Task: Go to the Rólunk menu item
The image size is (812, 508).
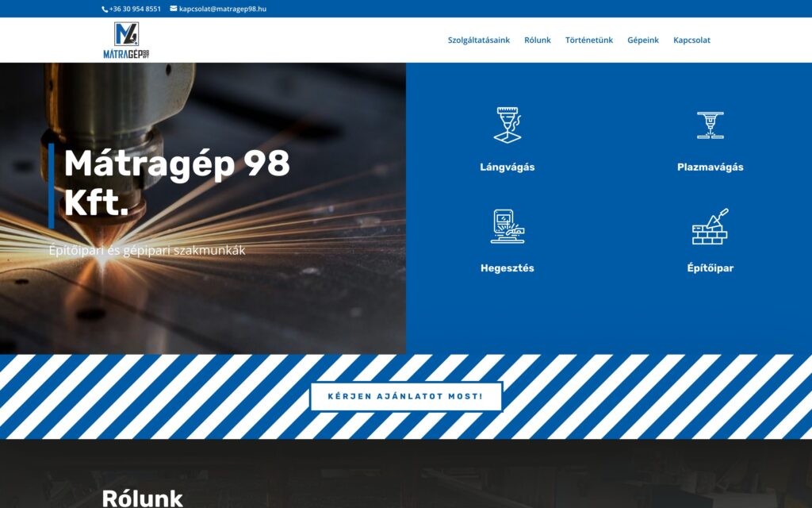Action: (538, 40)
